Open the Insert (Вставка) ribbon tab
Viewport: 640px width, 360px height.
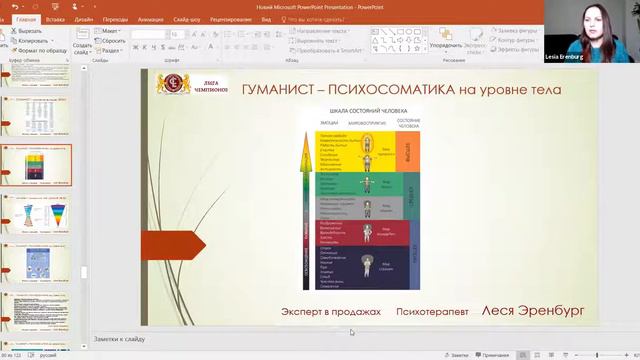(x=55, y=20)
